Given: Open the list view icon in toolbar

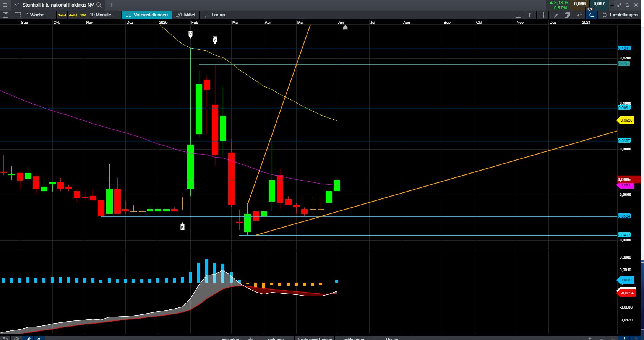Looking at the screenshot, I should tap(5, 15).
